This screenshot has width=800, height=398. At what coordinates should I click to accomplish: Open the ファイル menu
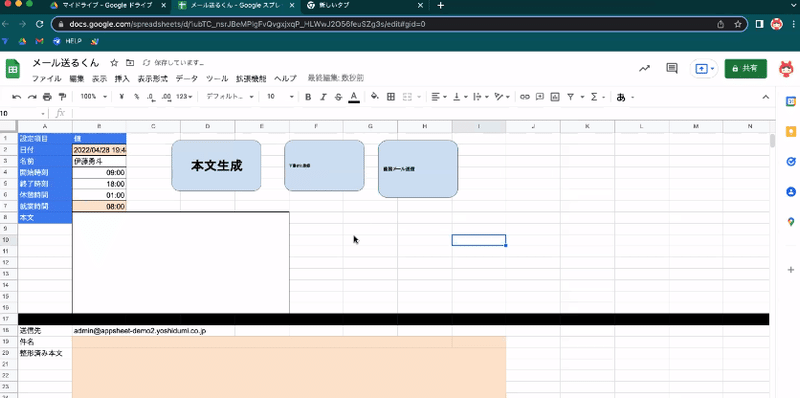(x=46, y=79)
